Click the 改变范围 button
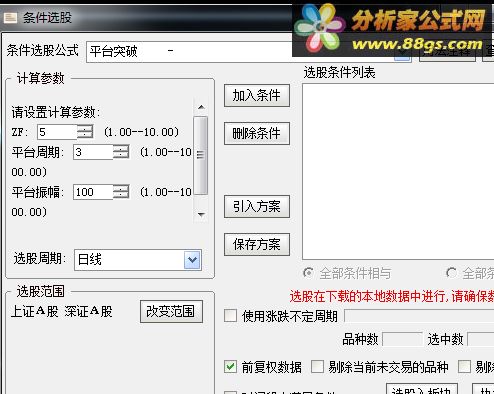This screenshot has width=494, height=394. [x=171, y=311]
